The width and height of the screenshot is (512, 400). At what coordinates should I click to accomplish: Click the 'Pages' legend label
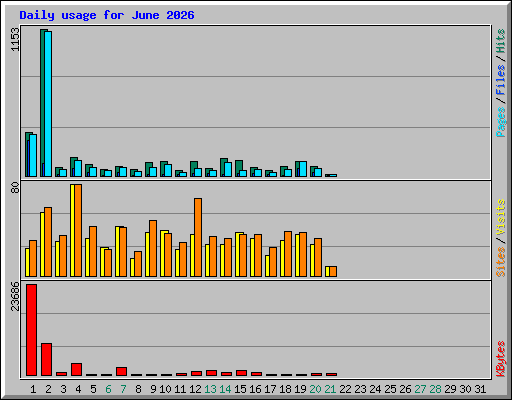pyautogui.click(x=500, y=122)
